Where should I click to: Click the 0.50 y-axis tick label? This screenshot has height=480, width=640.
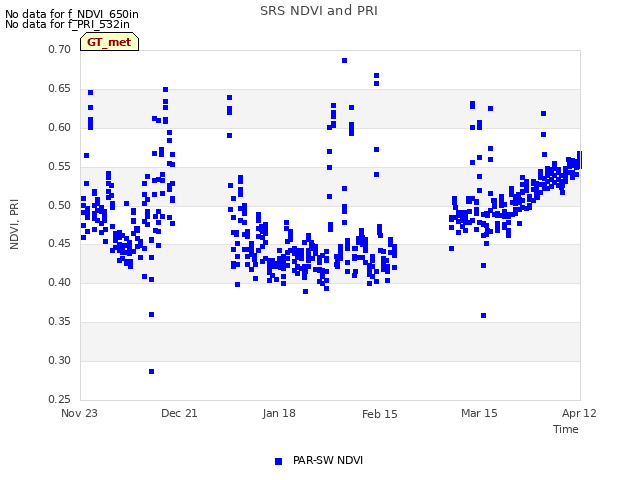click(60, 205)
